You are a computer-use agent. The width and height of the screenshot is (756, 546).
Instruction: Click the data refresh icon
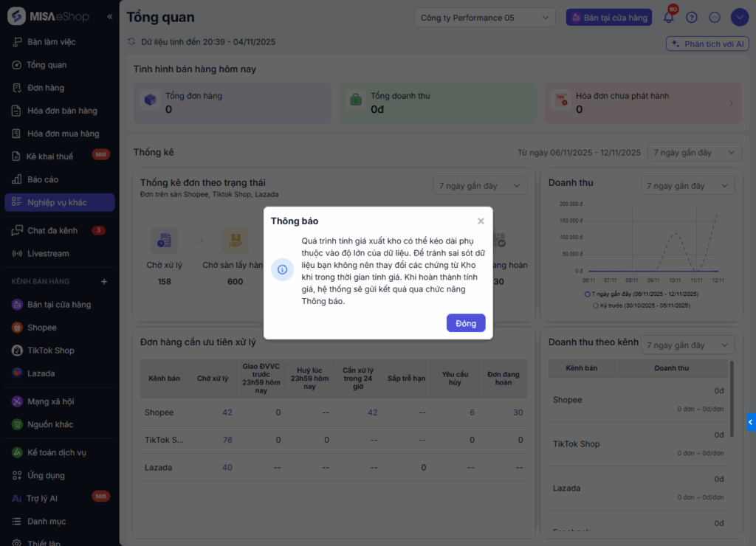point(131,42)
